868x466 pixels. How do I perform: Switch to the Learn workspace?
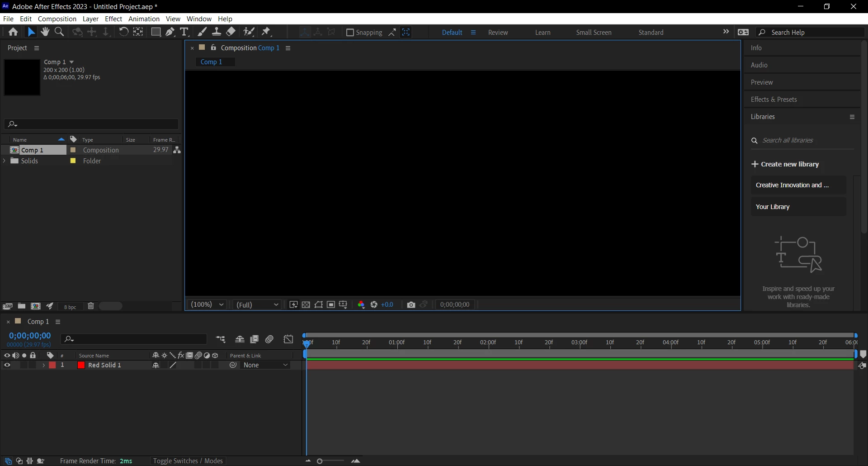pyautogui.click(x=543, y=33)
